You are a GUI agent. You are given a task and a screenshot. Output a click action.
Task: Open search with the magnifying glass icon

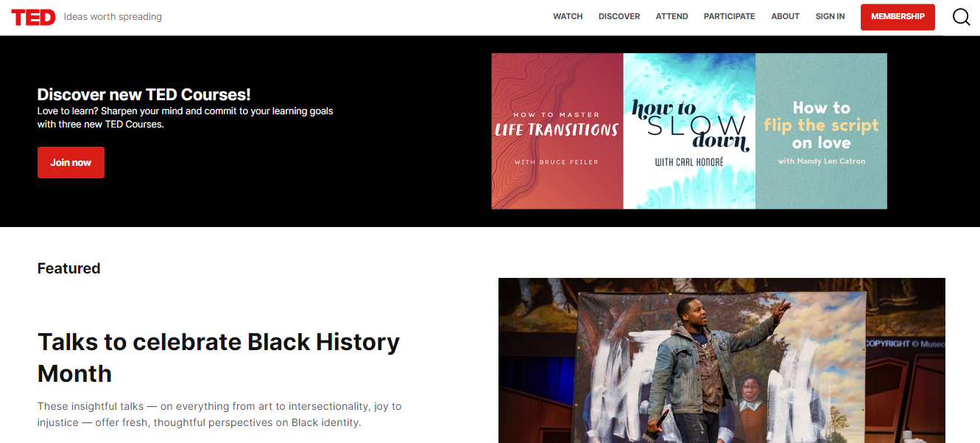pos(961,17)
